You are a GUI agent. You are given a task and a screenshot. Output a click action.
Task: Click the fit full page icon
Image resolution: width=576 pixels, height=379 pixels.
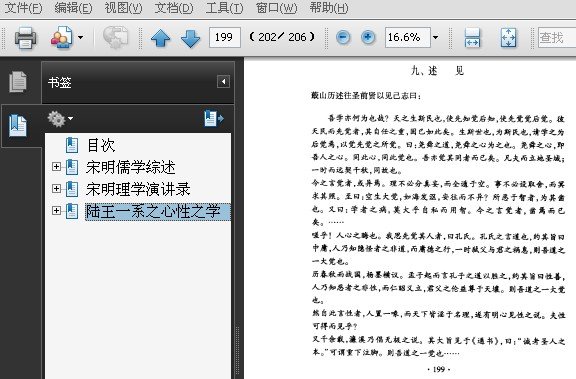point(508,37)
